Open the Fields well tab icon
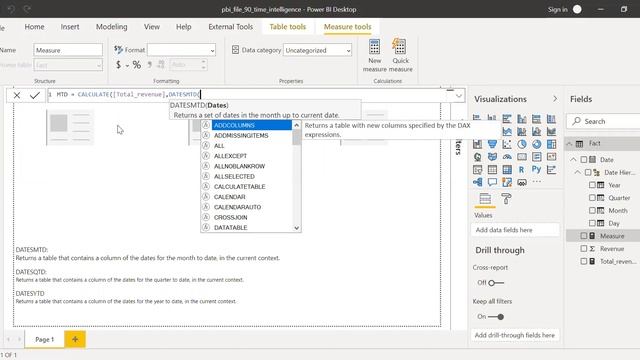Image resolution: width=640 pixels, height=360 pixels. click(485, 199)
